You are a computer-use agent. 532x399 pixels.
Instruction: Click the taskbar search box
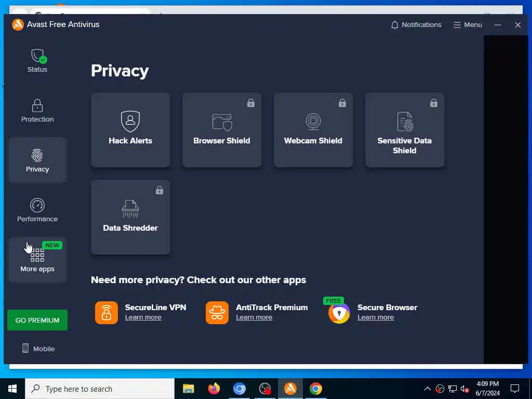[x=100, y=389]
